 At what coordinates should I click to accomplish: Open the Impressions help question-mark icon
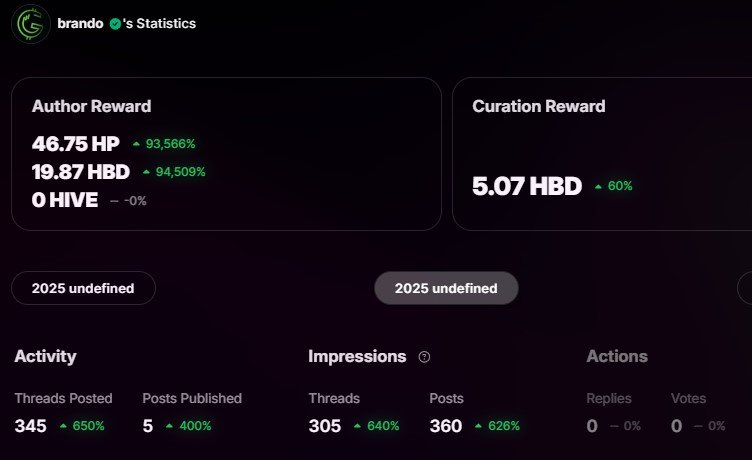pyautogui.click(x=424, y=357)
